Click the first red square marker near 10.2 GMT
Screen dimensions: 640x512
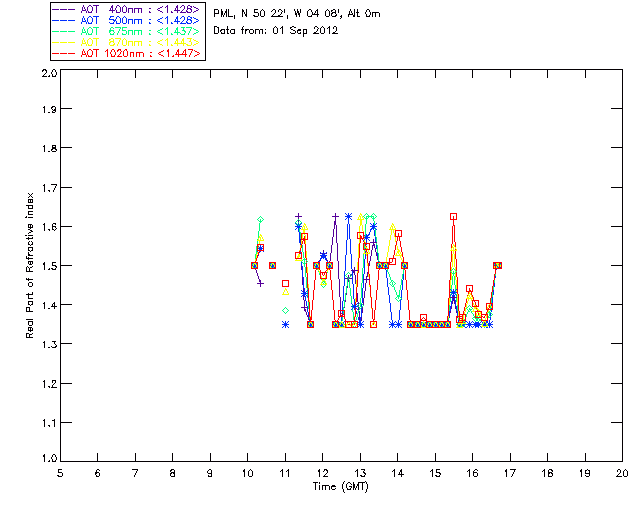254,265
